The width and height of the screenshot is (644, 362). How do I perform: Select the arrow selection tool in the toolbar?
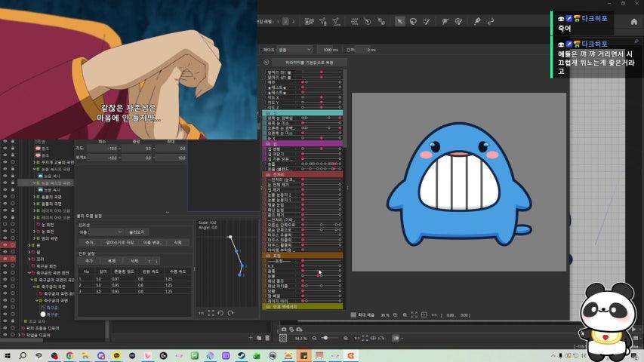click(400, 21)
